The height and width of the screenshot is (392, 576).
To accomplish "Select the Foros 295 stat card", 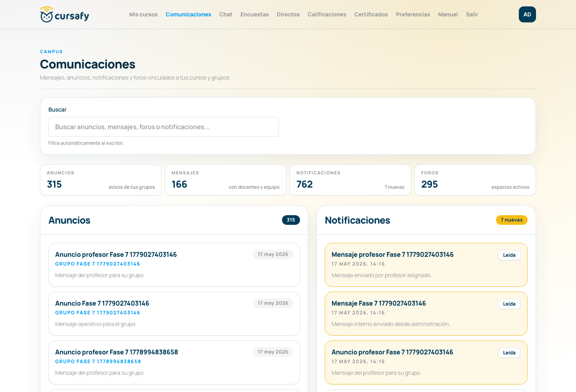I will 475,180.
